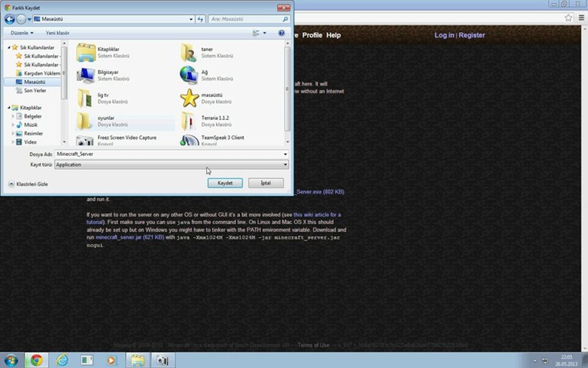Open Windows Media Player from taskbar
This screenshot has height=368, width=588.
point(111,360)
